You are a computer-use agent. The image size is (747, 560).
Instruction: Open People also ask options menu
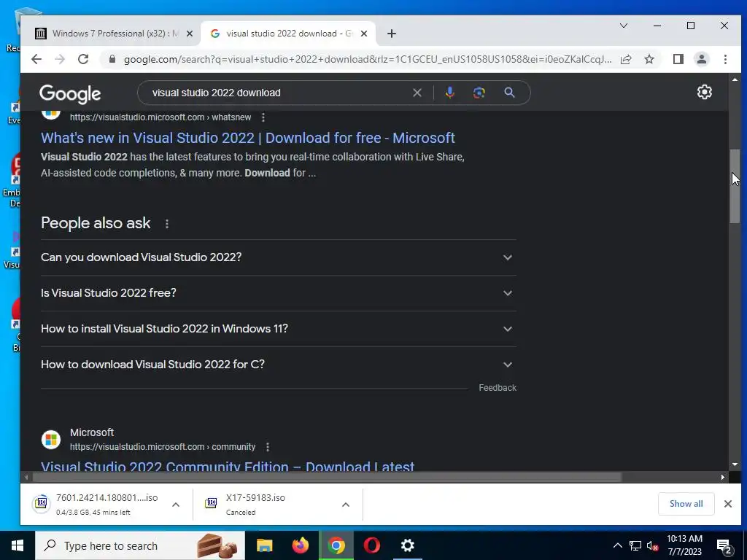click(167, 223)
